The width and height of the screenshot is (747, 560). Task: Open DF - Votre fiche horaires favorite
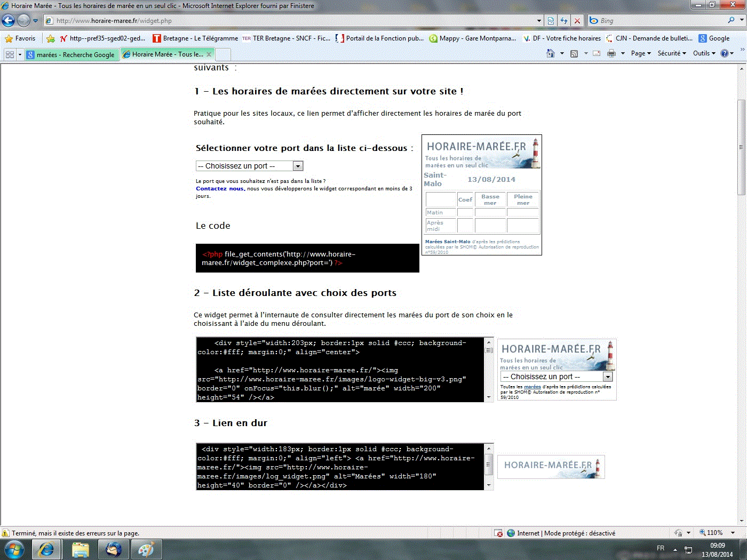click(x=561, y=38)
